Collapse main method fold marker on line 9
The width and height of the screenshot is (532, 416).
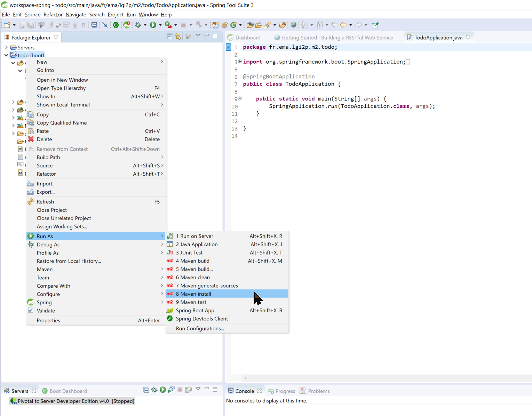240,98
